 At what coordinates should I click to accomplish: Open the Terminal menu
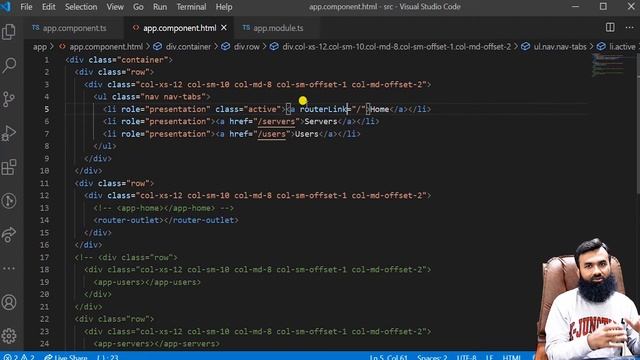[191, 7]
